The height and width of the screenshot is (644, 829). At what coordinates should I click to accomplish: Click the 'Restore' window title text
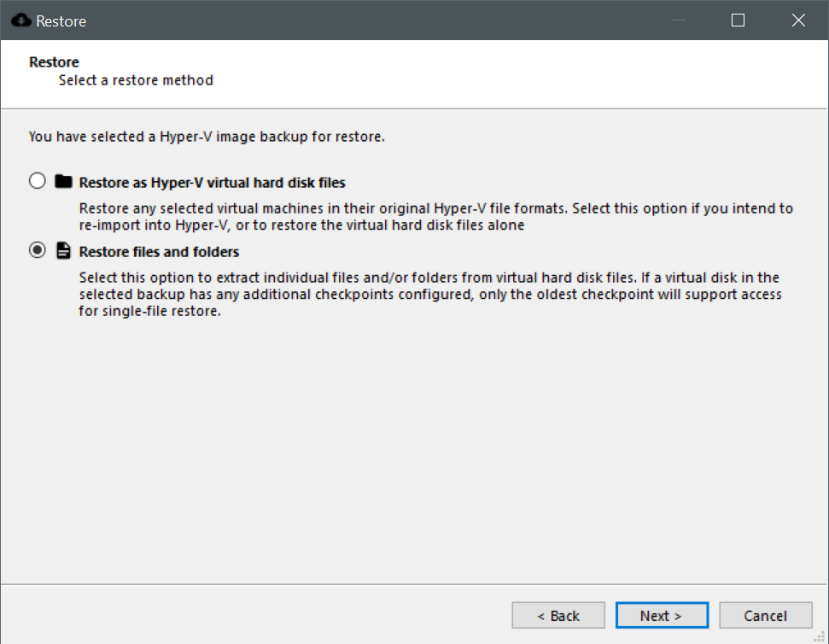pyautogui.click(x=61, y=21)
